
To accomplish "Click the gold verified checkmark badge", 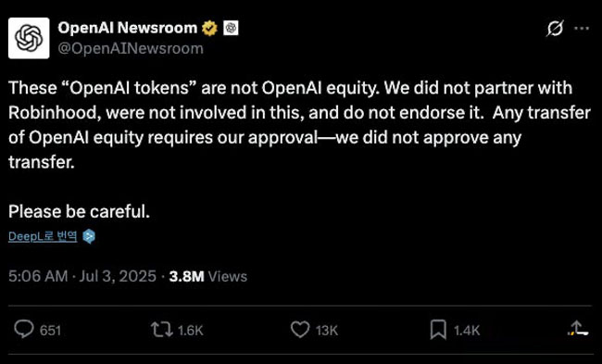I will [209, 29].
